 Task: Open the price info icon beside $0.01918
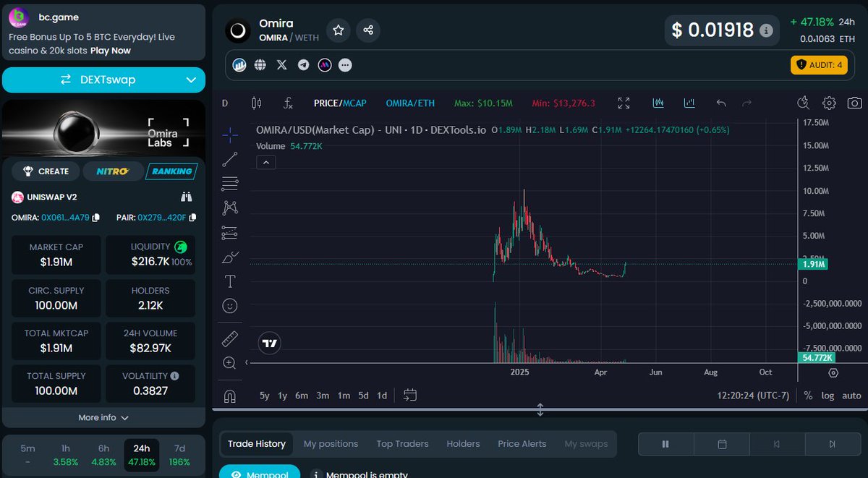[766, 30]
